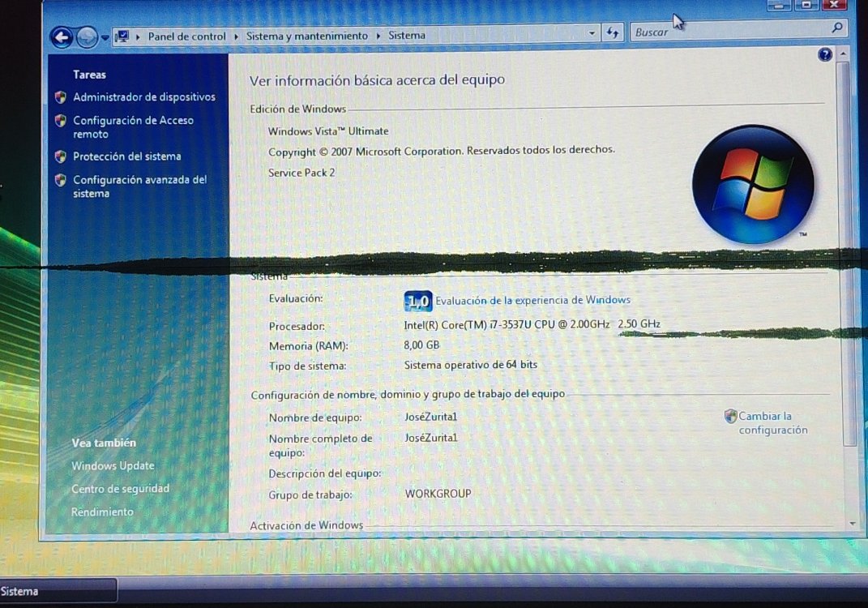868x608 pixels.
Task: Open the recent pages dropdown arrow
Action: (x=105, y=37)
